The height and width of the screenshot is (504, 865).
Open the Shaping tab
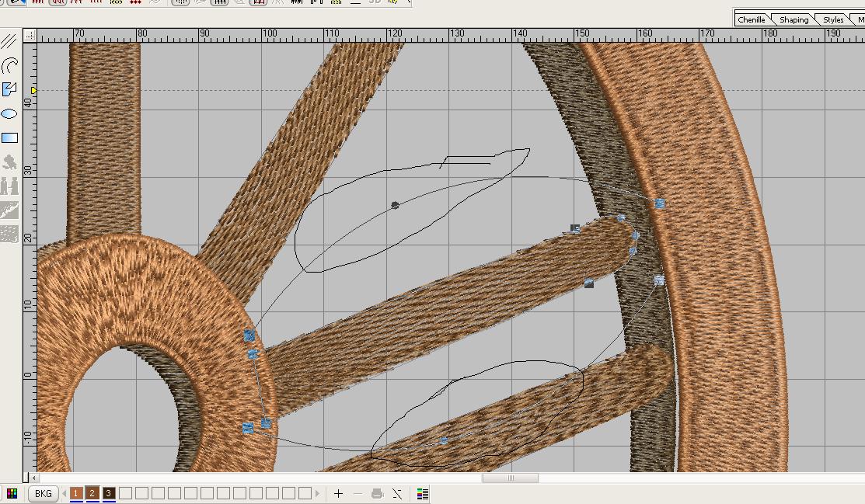pos(793,19)
